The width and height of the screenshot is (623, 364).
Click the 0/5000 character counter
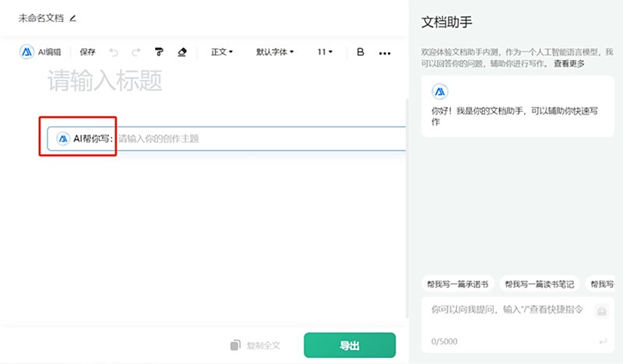point(444,341)
